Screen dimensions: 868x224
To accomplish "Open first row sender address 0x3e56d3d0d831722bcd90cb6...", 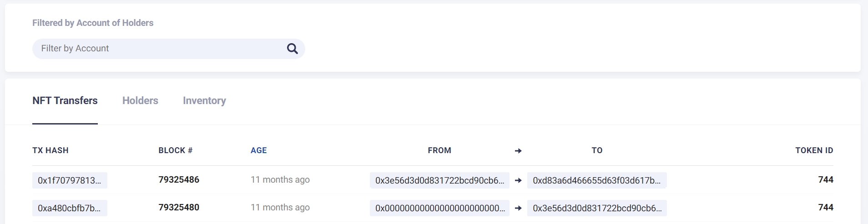I will [439, 180].
